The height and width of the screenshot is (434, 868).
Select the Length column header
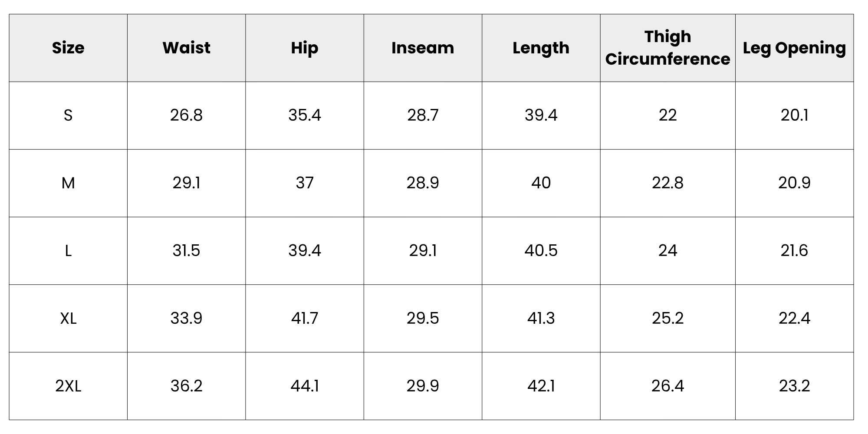pyautogui.click(x=541, y=48)
